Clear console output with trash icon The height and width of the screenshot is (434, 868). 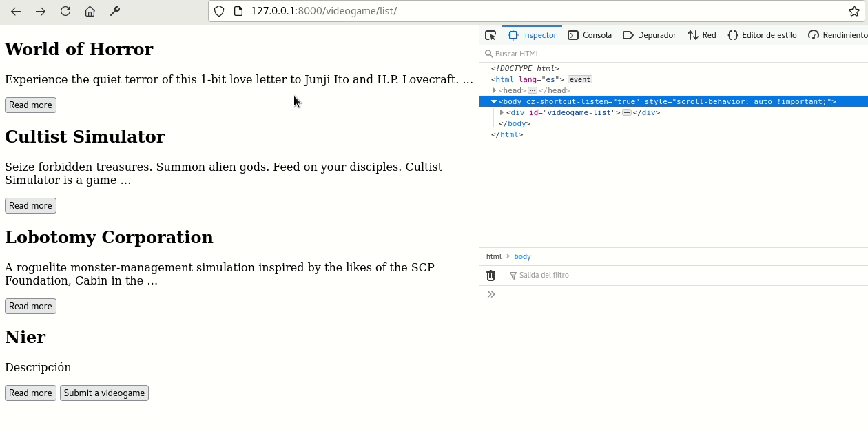point(491,276)
